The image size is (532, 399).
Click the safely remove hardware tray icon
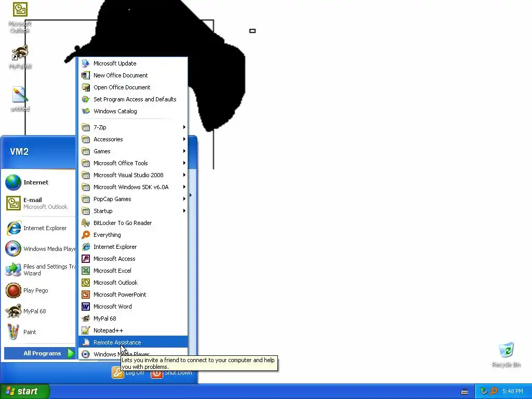[x=484, y=391]
